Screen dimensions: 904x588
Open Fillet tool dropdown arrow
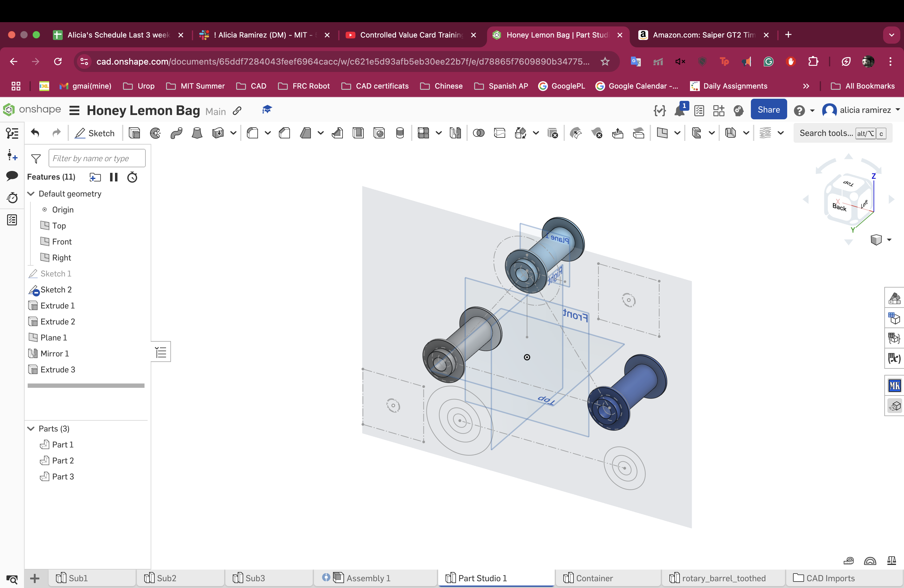click(x=268, y=133)
